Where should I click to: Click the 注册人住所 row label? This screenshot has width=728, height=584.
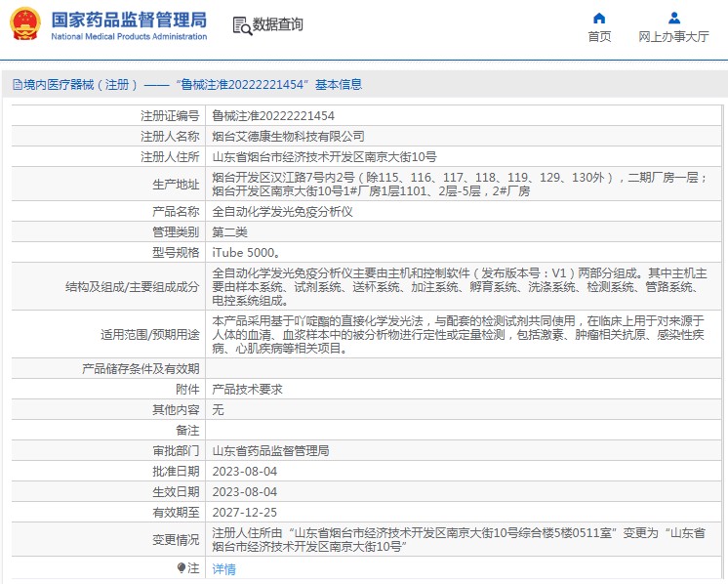(170, 156)
